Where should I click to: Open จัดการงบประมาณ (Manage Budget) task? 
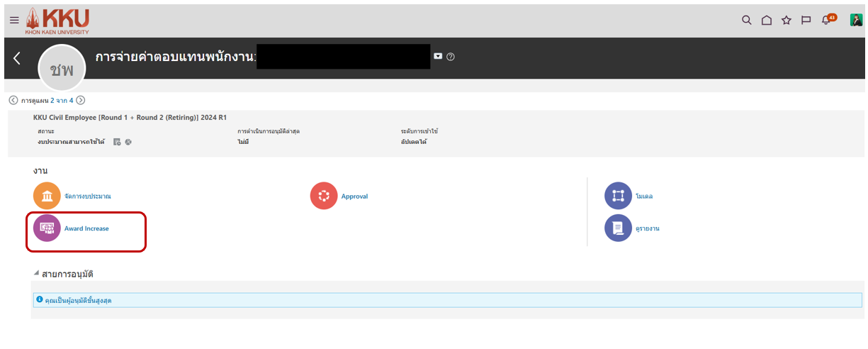pos(87,196)
